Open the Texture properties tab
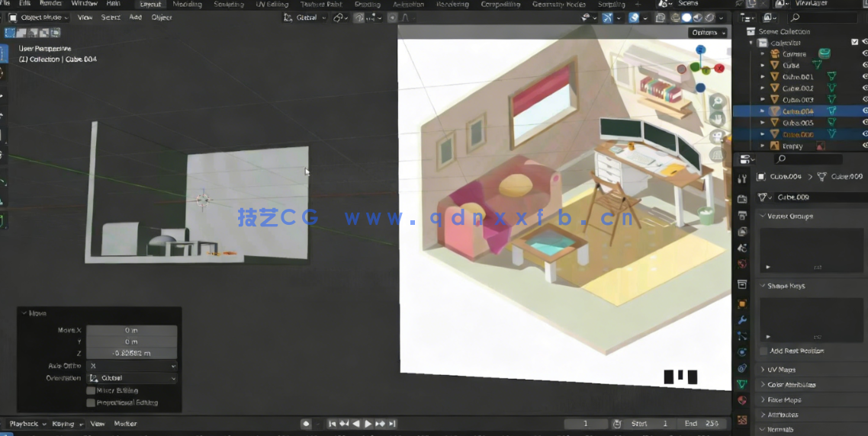The height and width of the screenshot is (436, 868). pos(742,420)
